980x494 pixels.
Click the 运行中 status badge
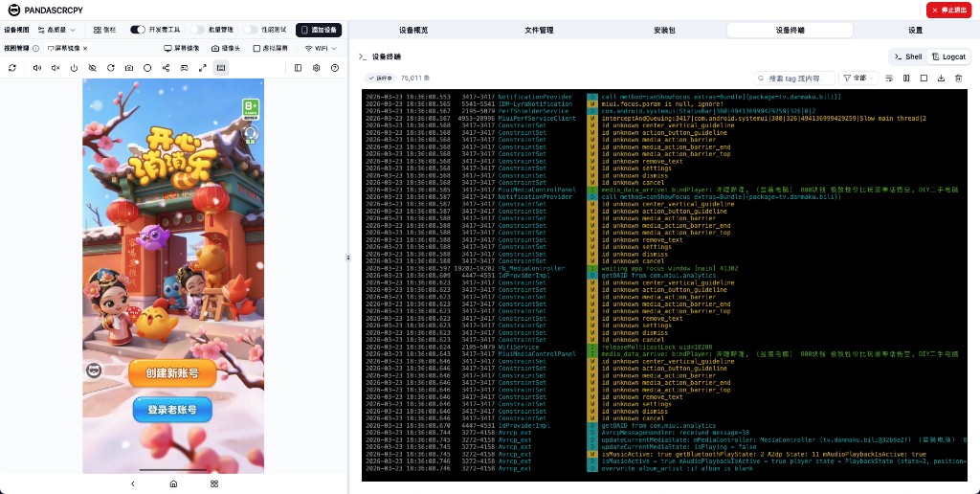pyautogui.click(x=380, y=79)
